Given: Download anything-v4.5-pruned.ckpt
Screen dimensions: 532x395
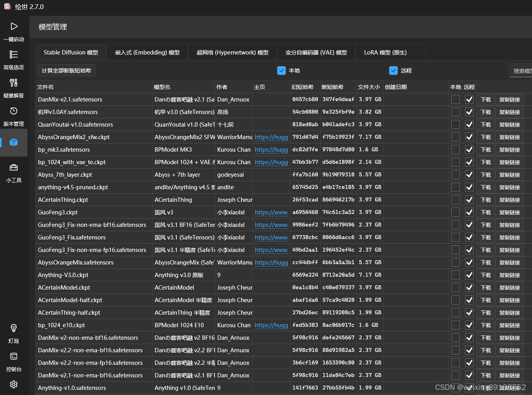Looking at the screenshot, I should pyautogui.click(x=486, y=187).
